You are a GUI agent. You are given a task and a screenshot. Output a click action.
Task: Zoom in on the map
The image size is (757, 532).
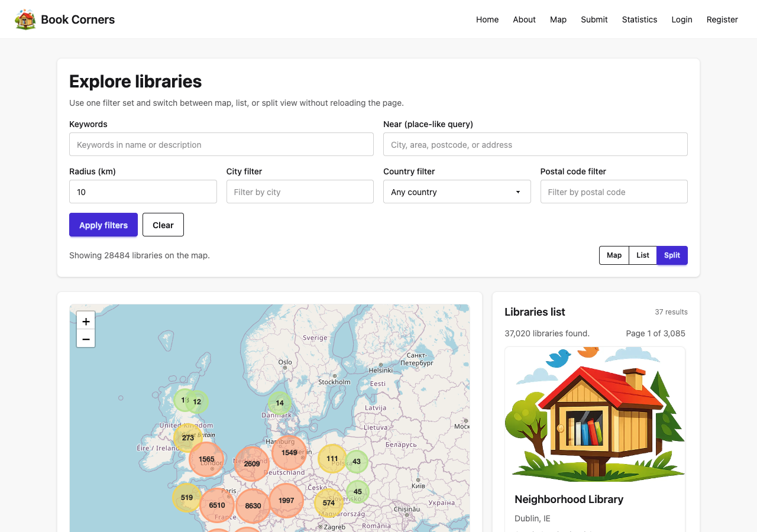tap(86, 321)
